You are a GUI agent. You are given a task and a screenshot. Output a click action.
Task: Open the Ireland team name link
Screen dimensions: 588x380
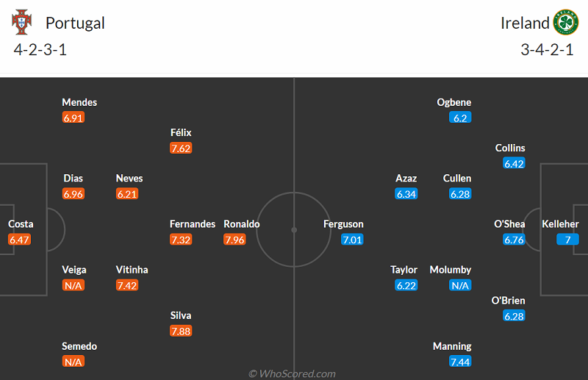(525, 23)
